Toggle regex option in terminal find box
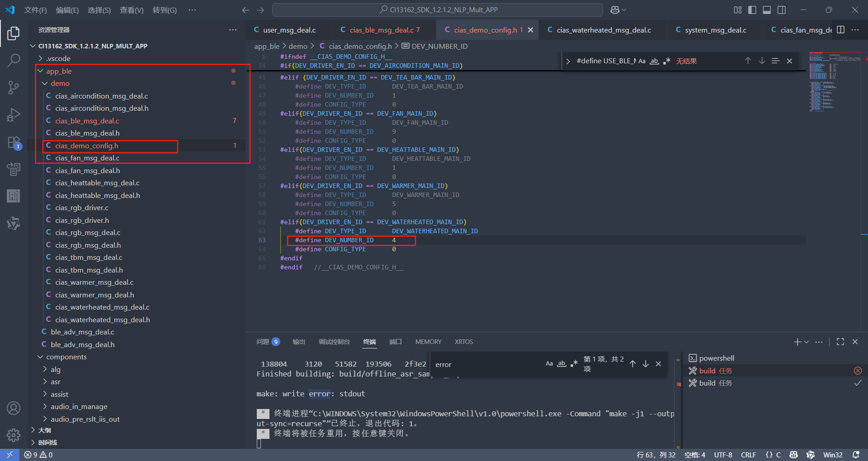The image size is (868, 461). (574, 364)
